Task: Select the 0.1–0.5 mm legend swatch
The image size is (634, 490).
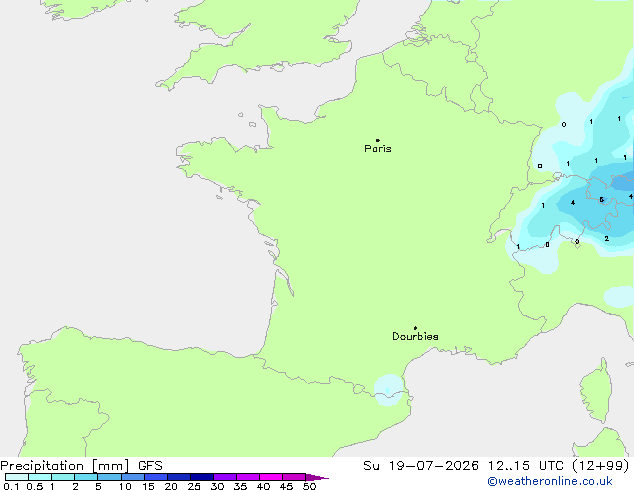Action: (17, 477)
